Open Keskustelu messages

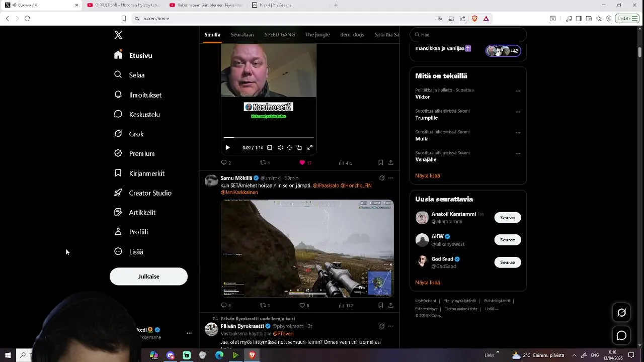[137, 114]
